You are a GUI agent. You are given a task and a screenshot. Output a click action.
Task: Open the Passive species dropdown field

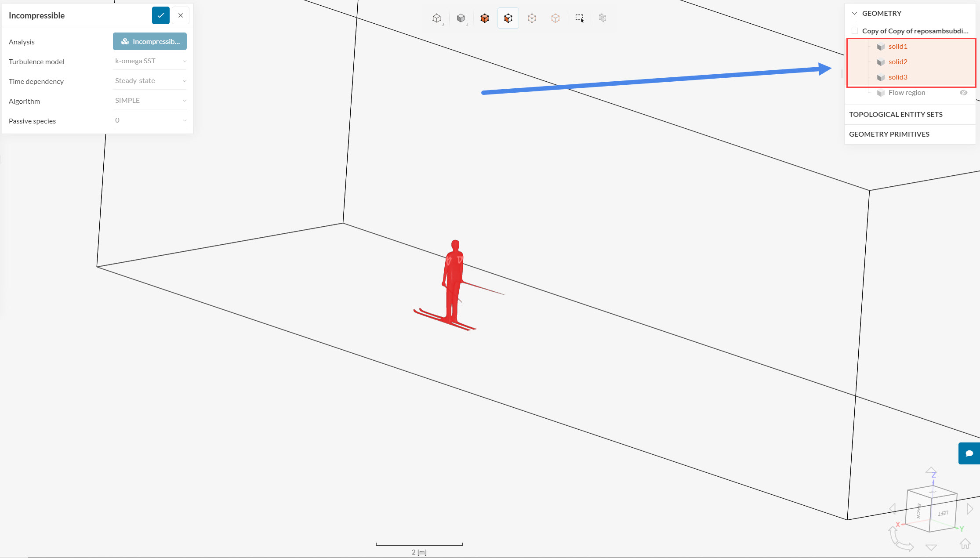click(150, 120)
